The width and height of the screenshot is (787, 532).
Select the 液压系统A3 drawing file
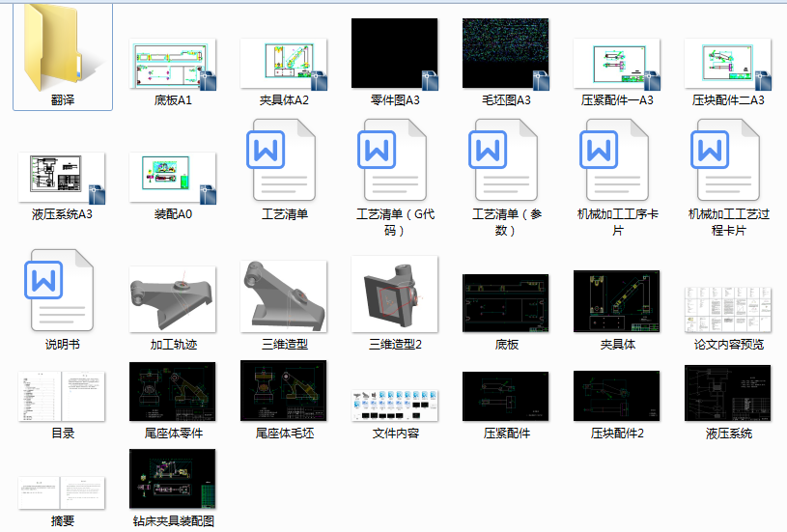(x=62, y=179)
